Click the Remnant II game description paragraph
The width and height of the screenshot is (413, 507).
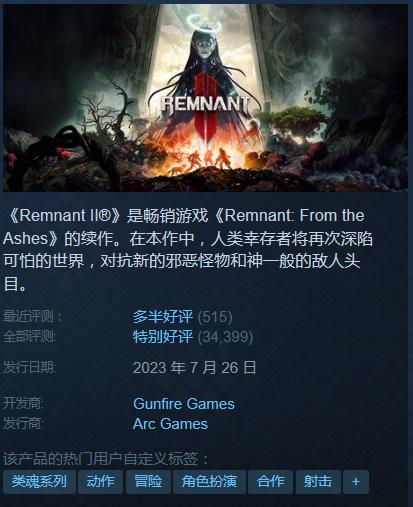pyautogui.click(x=188, y=250)
